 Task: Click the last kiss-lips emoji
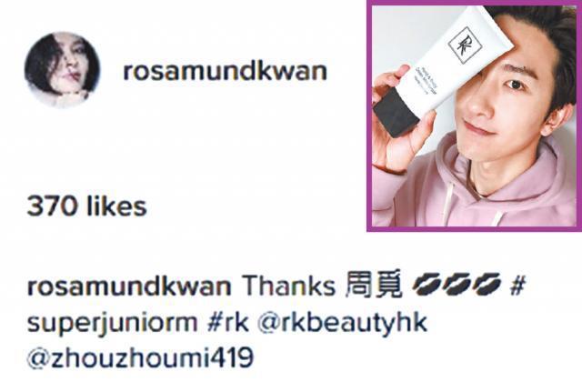coord(487,285)
